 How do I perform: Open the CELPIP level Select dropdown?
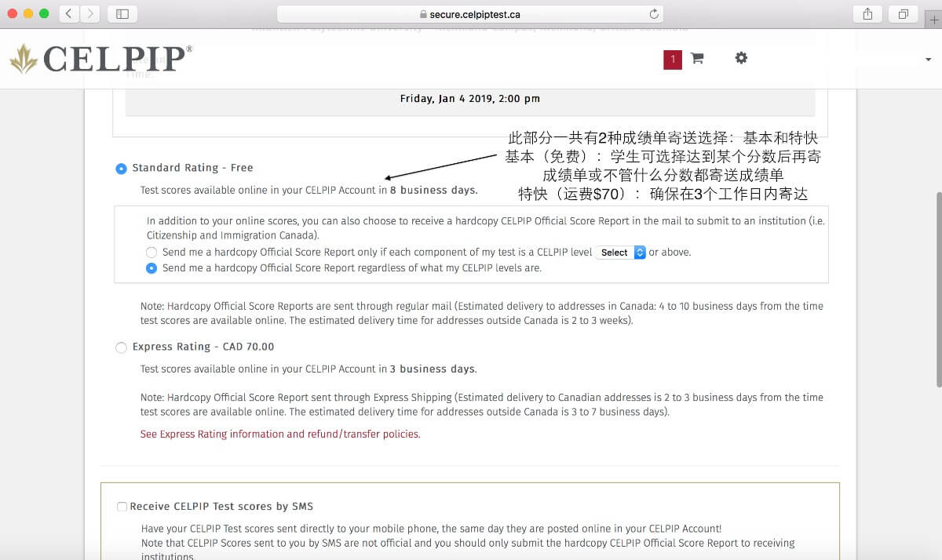pyautogui.click(x=620, y=253)
